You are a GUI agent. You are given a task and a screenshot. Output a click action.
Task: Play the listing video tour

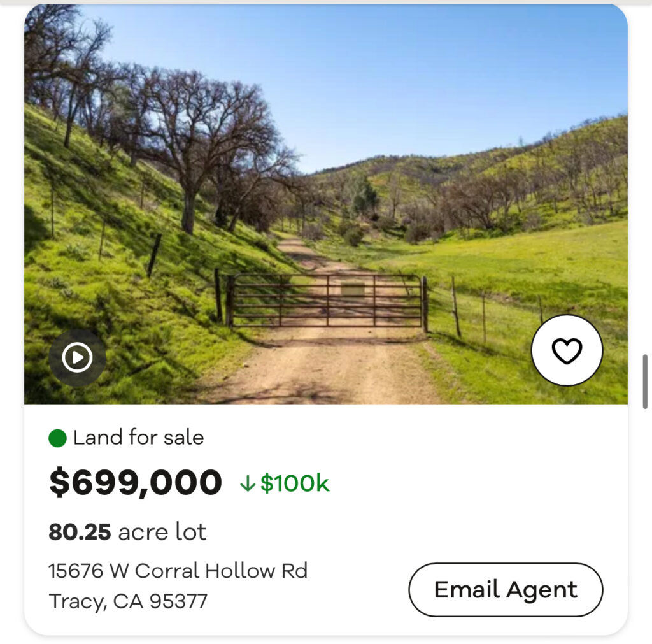pyautogui.click(x=77, y=357)
